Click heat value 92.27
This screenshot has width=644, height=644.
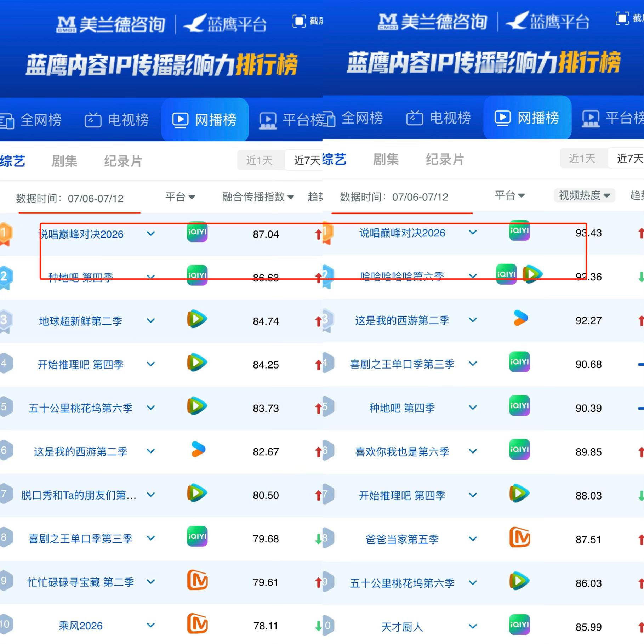588,320
